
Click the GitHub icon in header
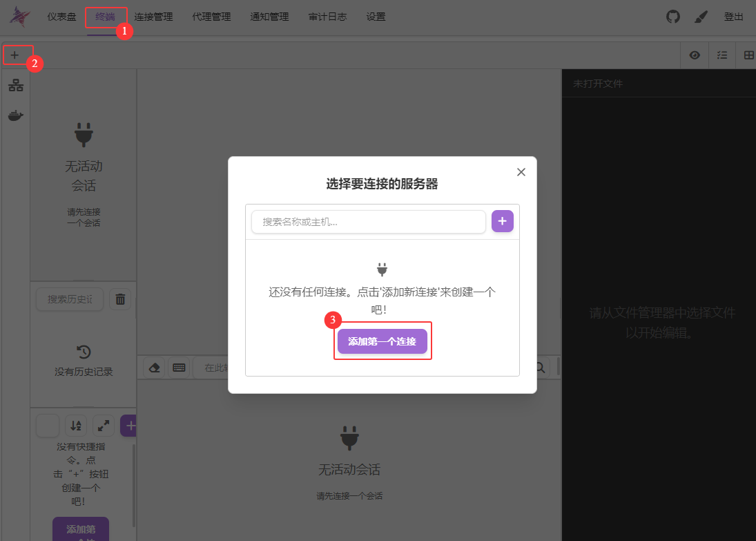(x=673, y=17)
